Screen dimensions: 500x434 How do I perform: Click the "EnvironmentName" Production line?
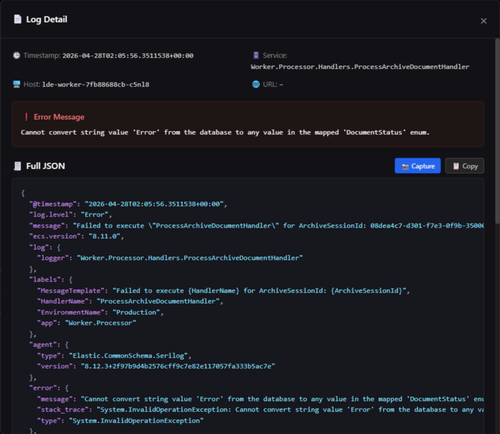[100, 312]
